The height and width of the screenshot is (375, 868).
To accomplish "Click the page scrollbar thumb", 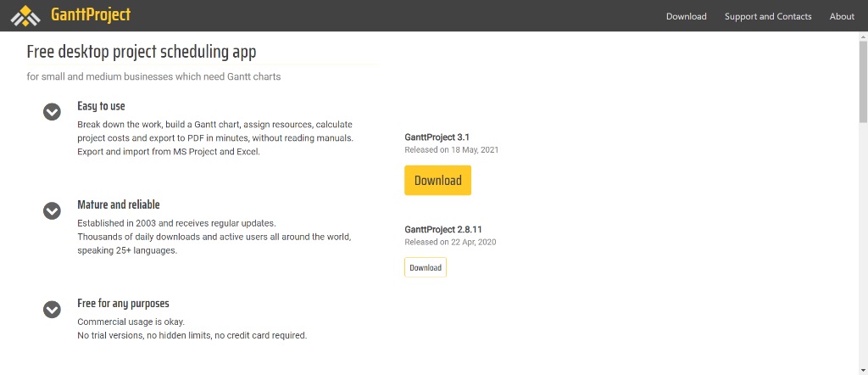I will [x=863, y=81].
